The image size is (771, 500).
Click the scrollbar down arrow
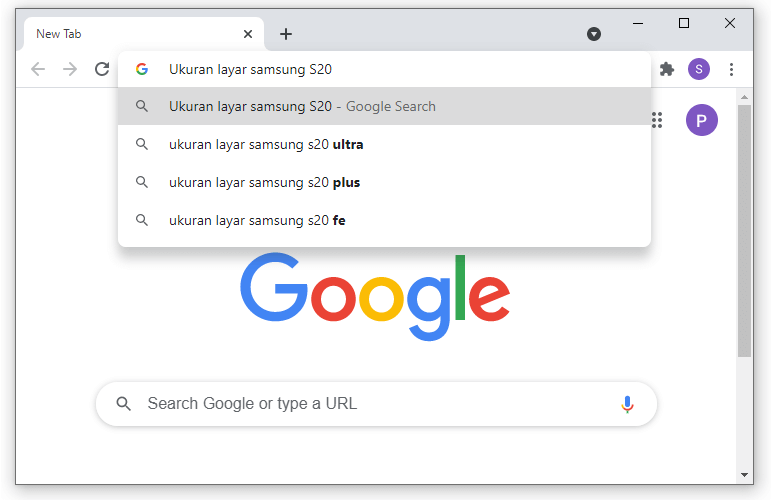(x=744, y=474)
